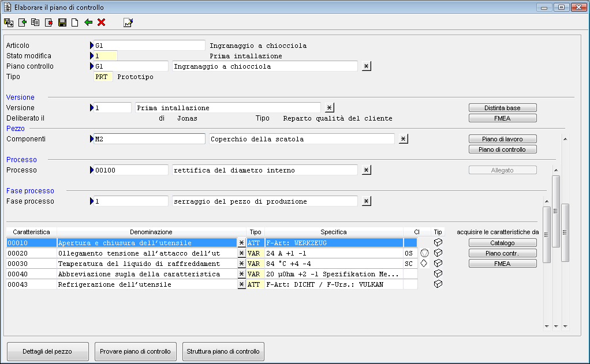Click the Denominazione column header
590x364 pixels.
(x=151, y=232)
